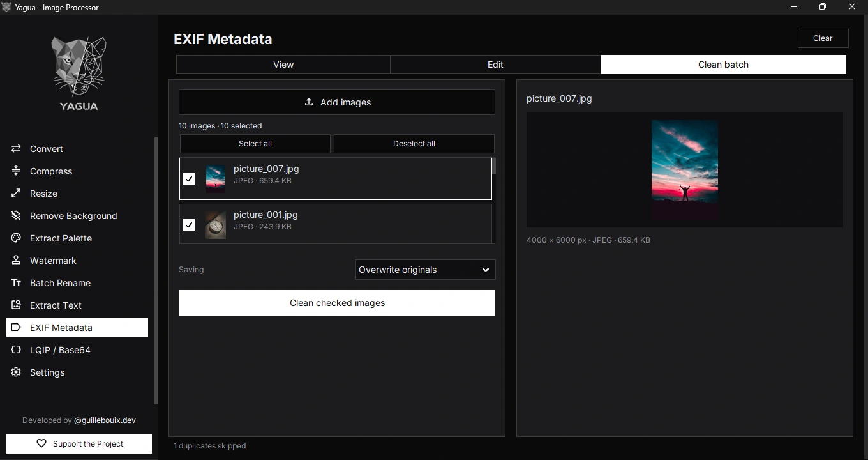Viewport: 868px width, 460px height.
Task: Click the Clear button
Action: tap(823, 38)
